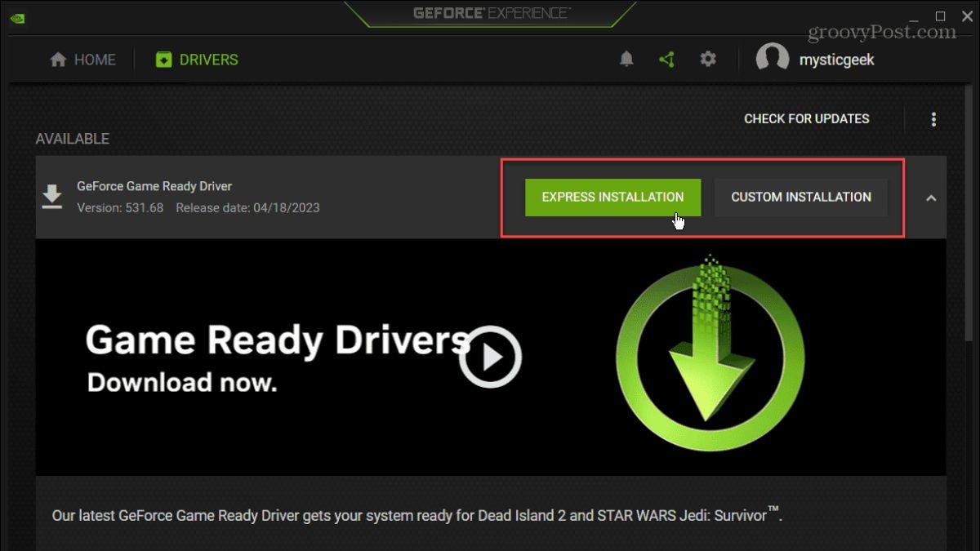980x551 pixels.
Task: Click the mysticgeek username
Action: point(838,60)
